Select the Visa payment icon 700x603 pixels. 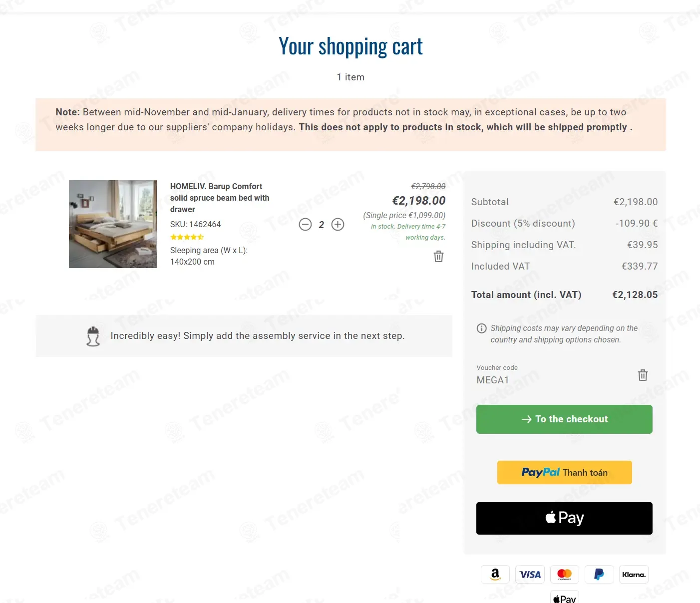tap(530, 575)
